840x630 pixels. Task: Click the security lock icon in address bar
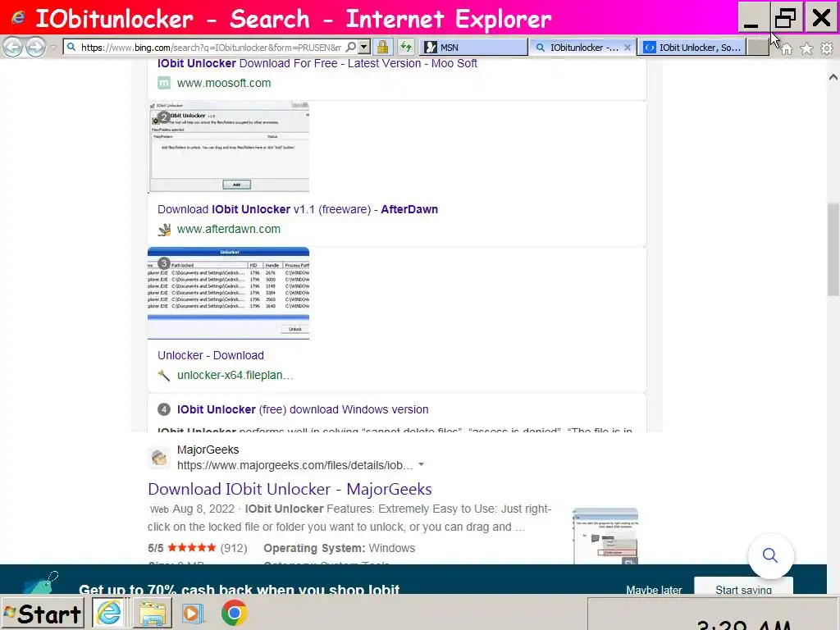pos(382,47)
